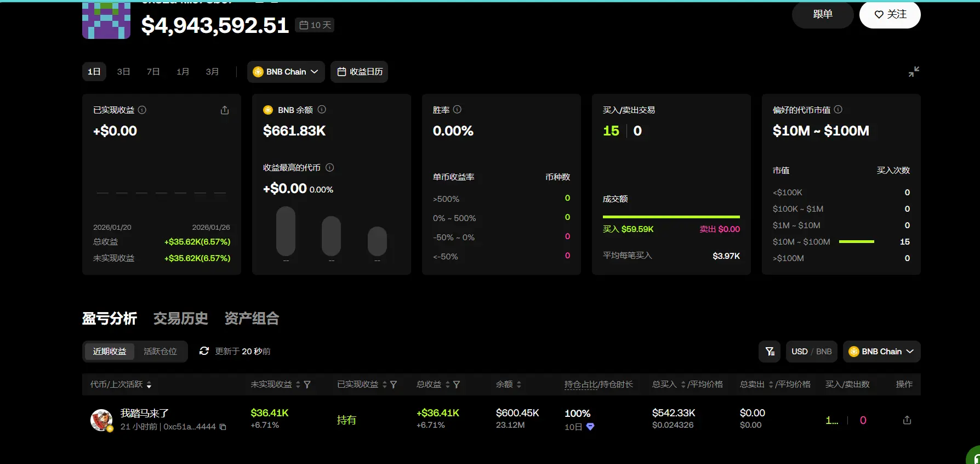
Task: Click the $10M ~ $100M market cap bar
Action: (857, 241)
